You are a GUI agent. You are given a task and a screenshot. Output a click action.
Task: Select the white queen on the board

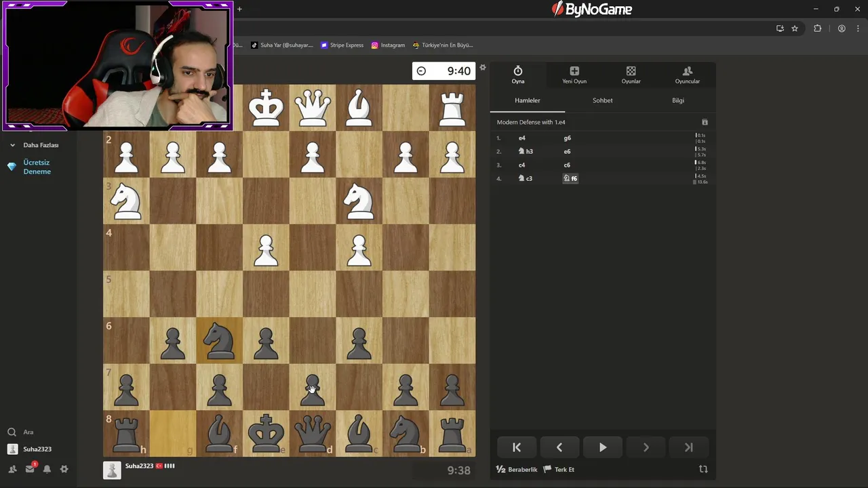coord(313,108)
